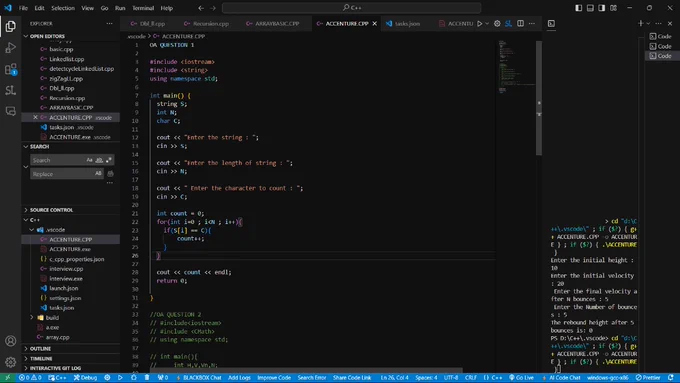Go back with the left arrow
Screen dimensions: 680x383
coord(201,8)
